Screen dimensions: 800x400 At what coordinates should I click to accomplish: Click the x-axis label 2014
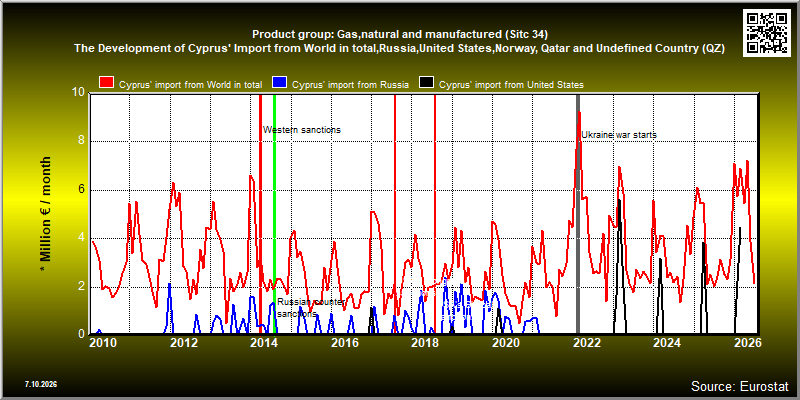click(x=264, y=343)
